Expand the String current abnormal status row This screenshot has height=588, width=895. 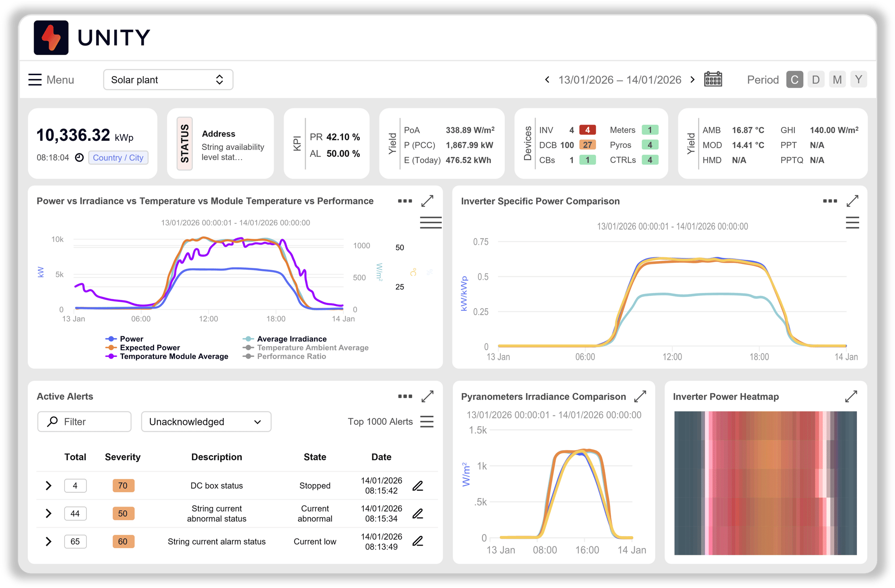pos(48,514)
